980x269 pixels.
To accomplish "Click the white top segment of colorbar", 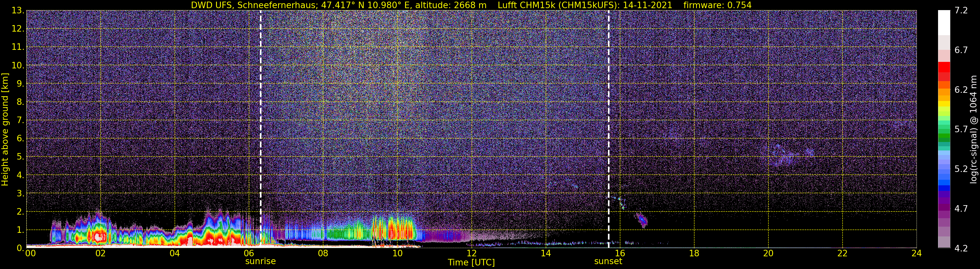I will pos(944,22).
